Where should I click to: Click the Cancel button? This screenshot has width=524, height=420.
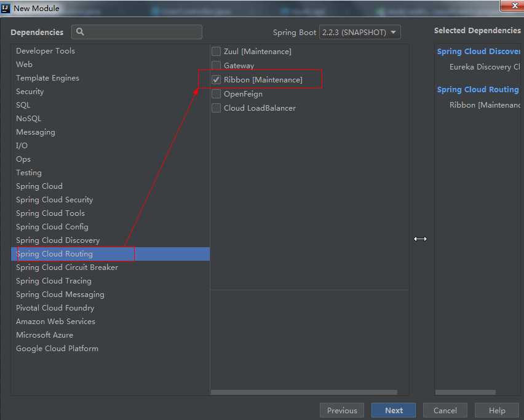pos(445,410)
